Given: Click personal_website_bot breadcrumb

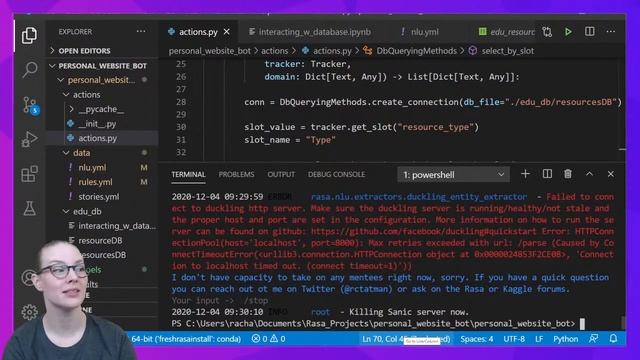Looking at the screenshot, I should pos(209,51).
